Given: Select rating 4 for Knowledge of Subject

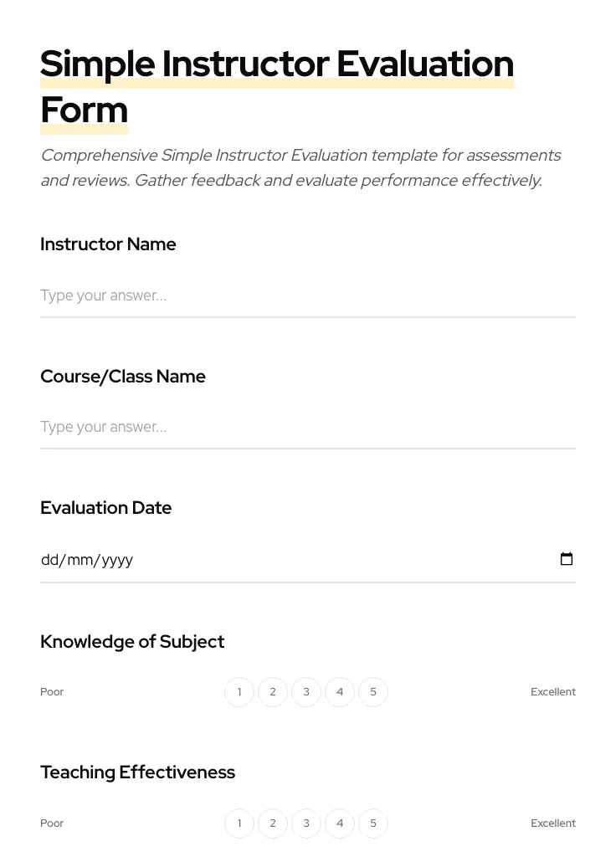Looking at the screenshot, I should [x=340, y=692].
